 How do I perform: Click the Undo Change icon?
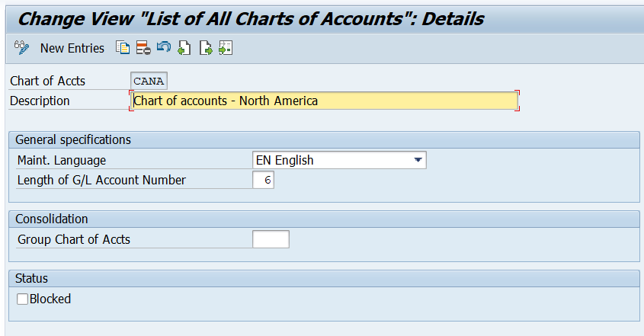(163, 47)
